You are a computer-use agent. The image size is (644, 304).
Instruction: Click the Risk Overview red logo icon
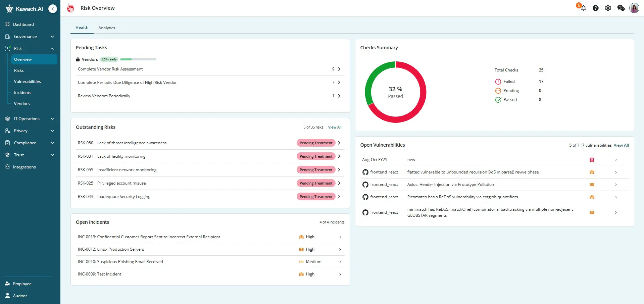pyautogui.click(x=70, y=8)
